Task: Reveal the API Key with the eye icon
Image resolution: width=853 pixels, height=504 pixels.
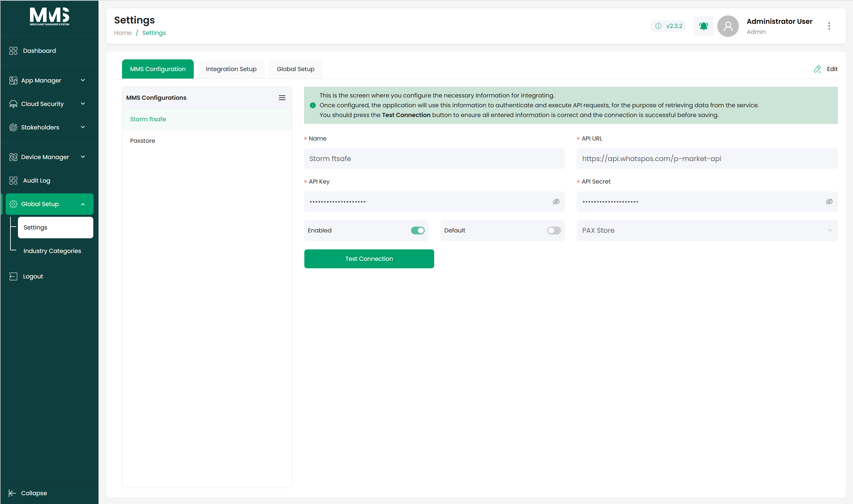Action: (x=556, y=202)
